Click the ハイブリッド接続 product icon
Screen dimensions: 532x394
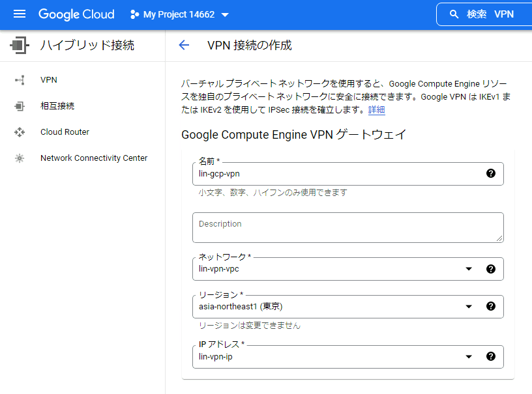(20, 45)
